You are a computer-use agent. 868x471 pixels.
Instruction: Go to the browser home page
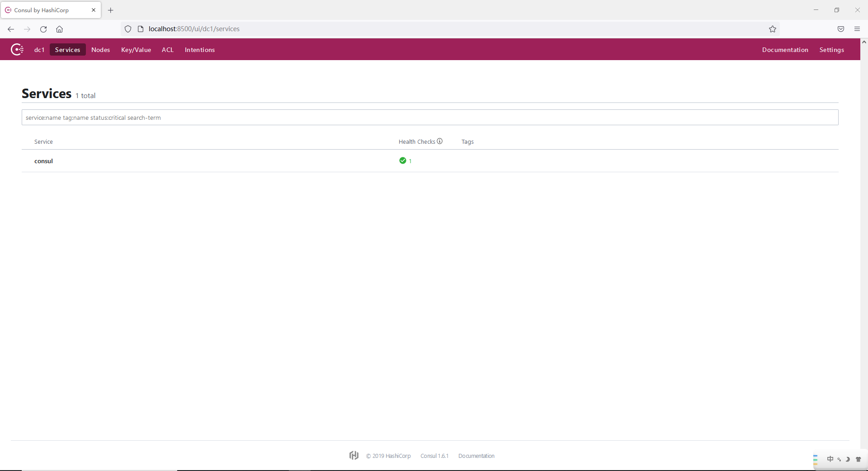(x=59, y=29)
